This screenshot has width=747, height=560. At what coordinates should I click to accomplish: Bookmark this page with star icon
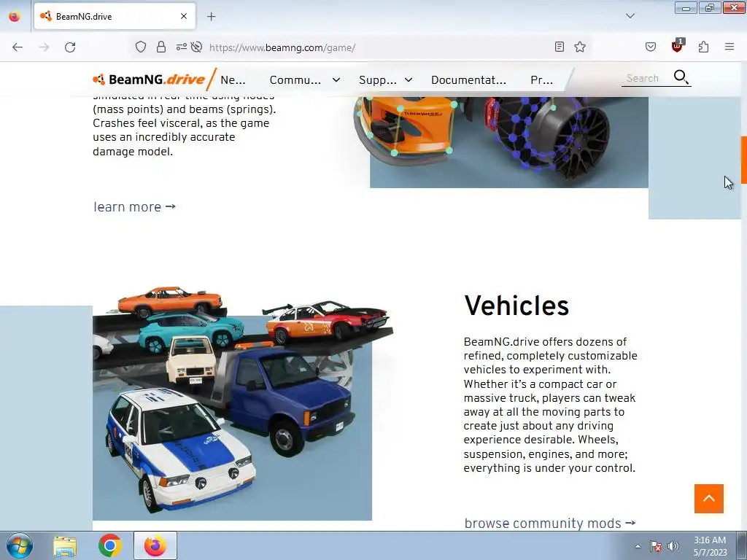coord(580,47)
